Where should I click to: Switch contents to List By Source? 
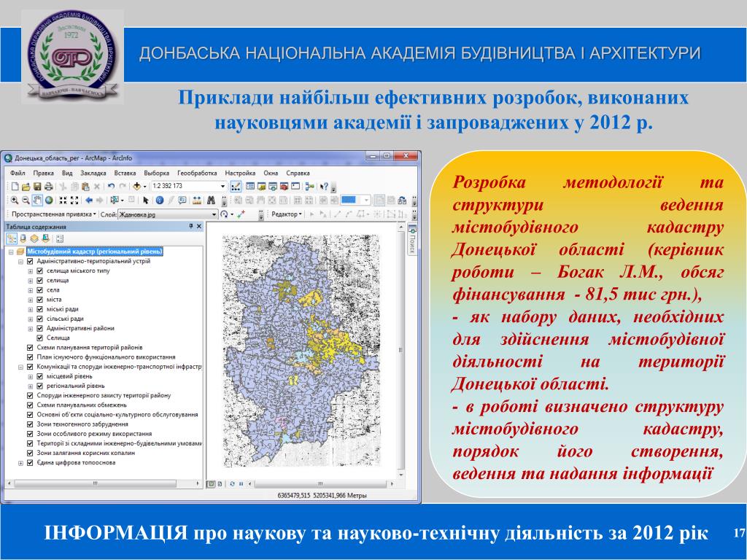pos(23,238)
